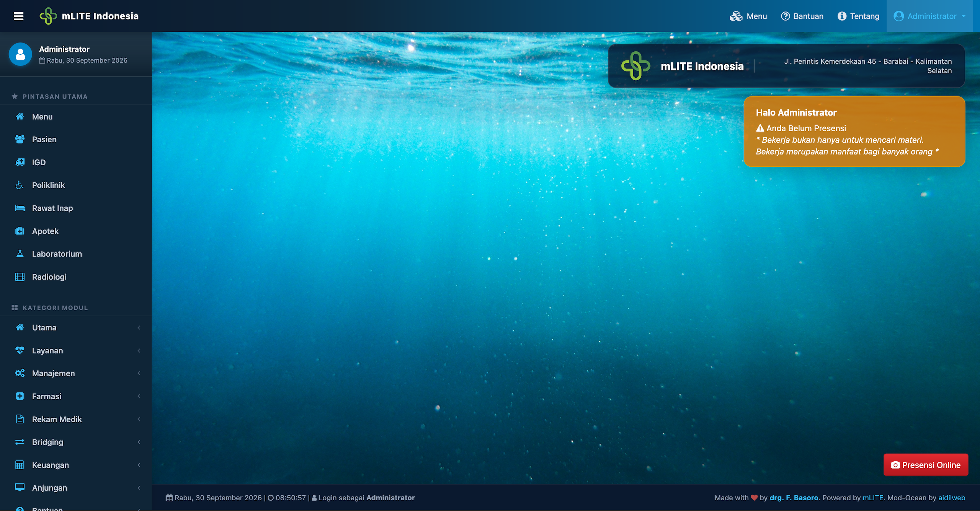980x511 pixels.
Task: Click the Presensi Online button
Action: 926,465
